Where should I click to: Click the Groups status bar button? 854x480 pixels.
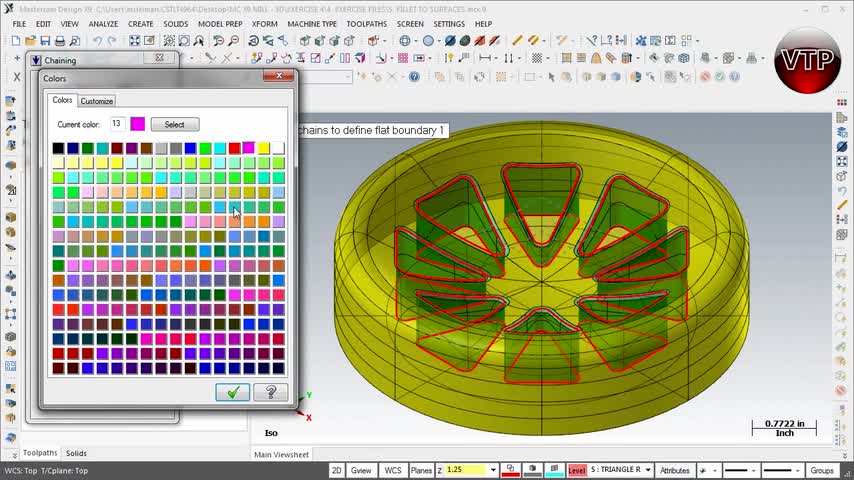(x=822, y=470)
